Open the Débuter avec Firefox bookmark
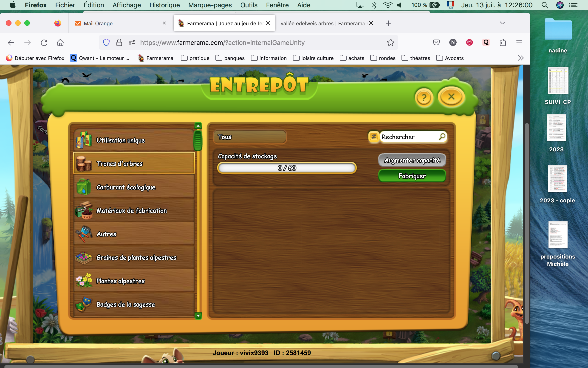Image resolution: width=588 pixels, height=368 pixels. tap(35, 58)
